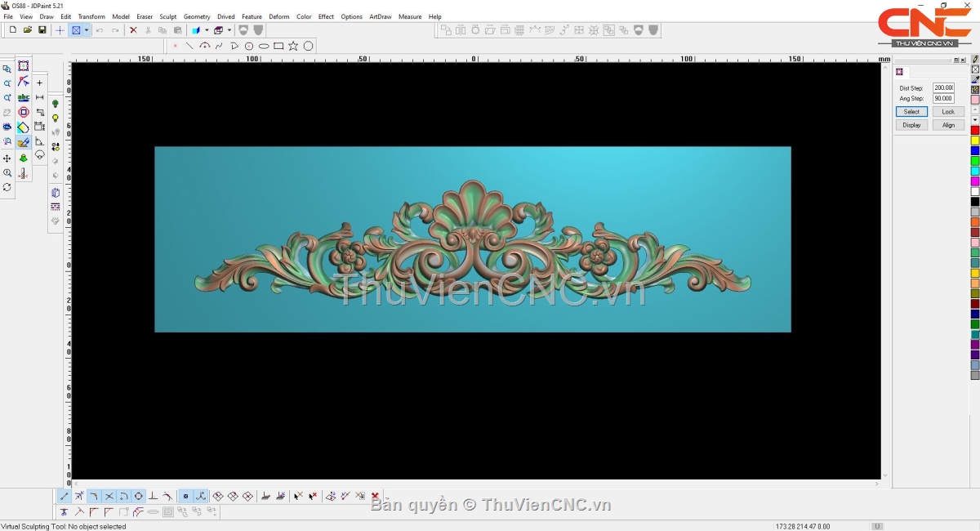The width and height of the screenshot is (980, 531).
Task: Select the rectangle shape drawing tool
Action: 278,47
